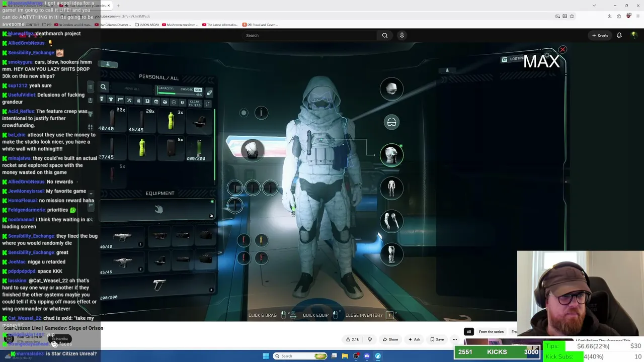Click the leg armor slot icon
Viewport: 644px width, 362px height.
point(391,254)
